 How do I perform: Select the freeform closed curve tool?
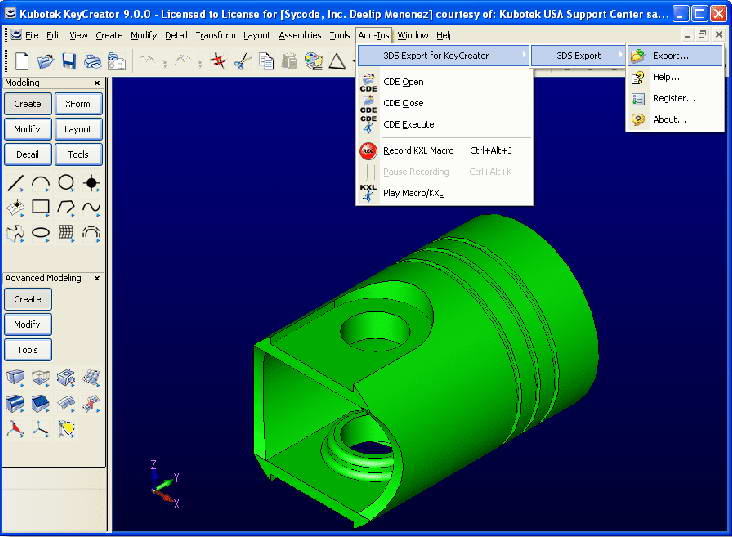coord(16,233)
